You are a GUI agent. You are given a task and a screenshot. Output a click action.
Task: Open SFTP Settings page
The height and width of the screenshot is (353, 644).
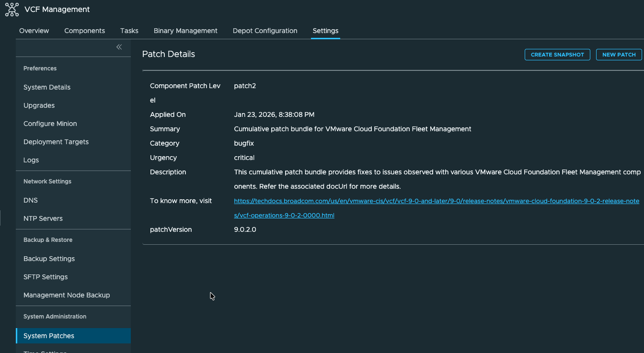tap(46, 277)
